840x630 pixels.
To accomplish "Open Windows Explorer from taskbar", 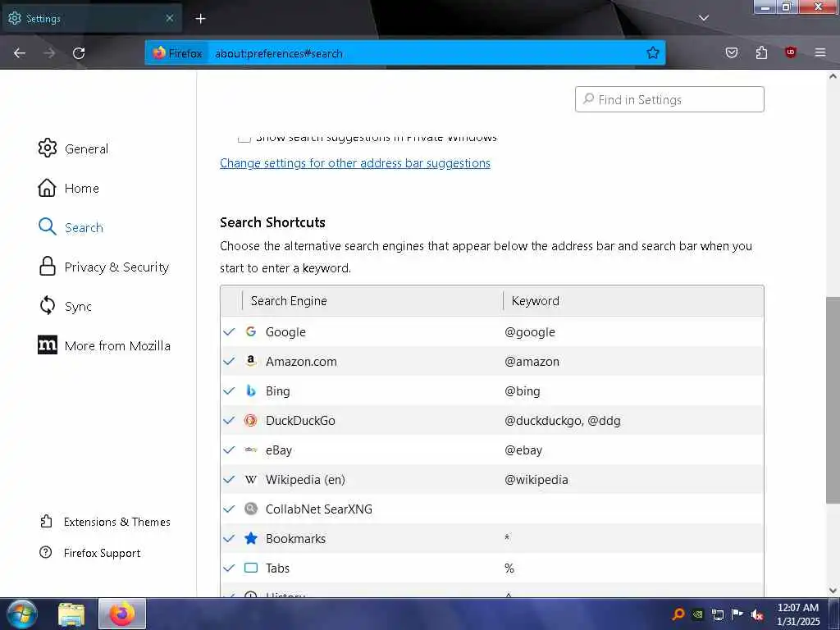I will [x=71, y=614].
